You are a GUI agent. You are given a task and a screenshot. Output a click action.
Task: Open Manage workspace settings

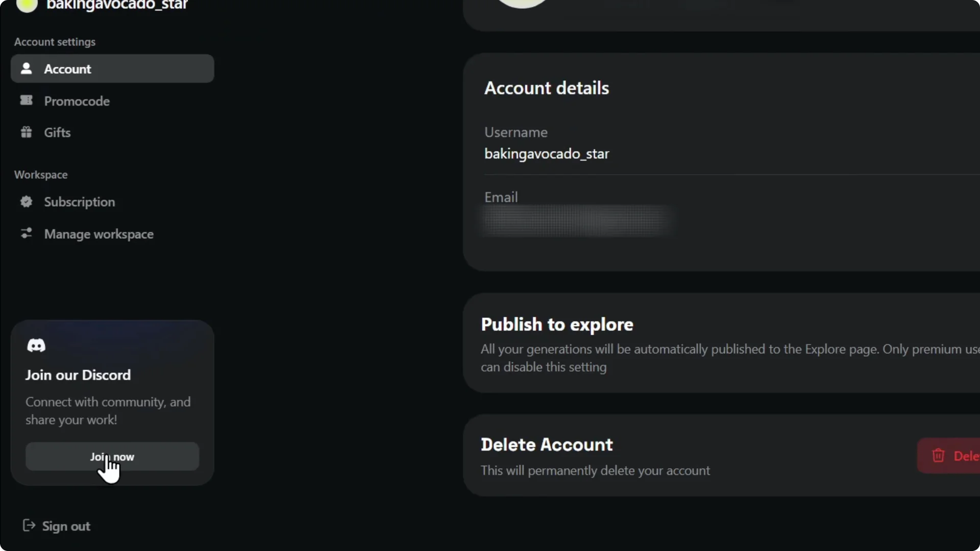coord(99,234)
